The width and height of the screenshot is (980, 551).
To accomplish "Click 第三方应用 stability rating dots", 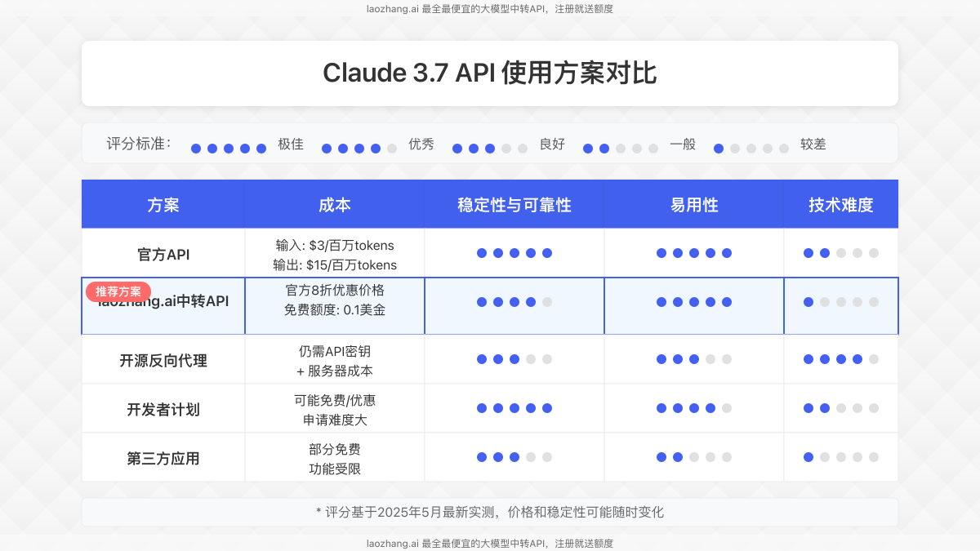I will (514, 457).
